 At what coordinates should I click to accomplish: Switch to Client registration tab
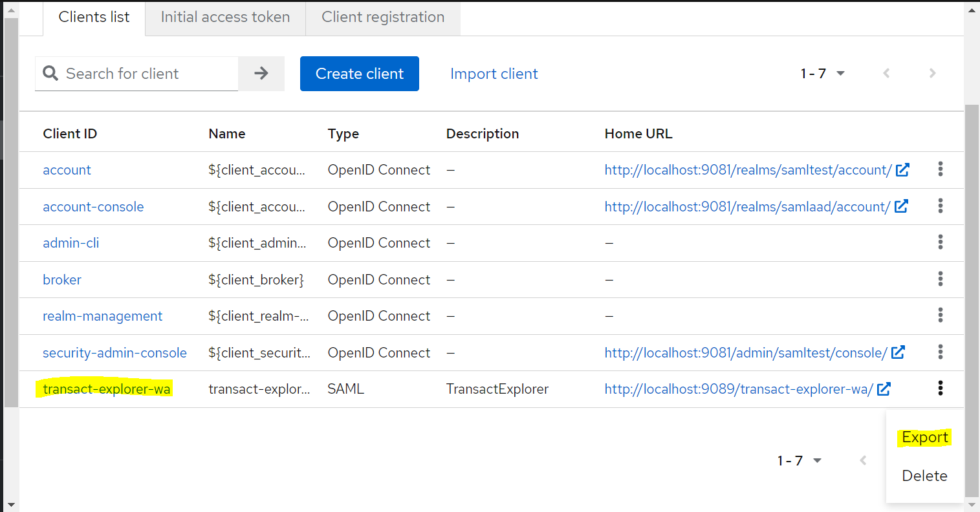click(383, 17)
